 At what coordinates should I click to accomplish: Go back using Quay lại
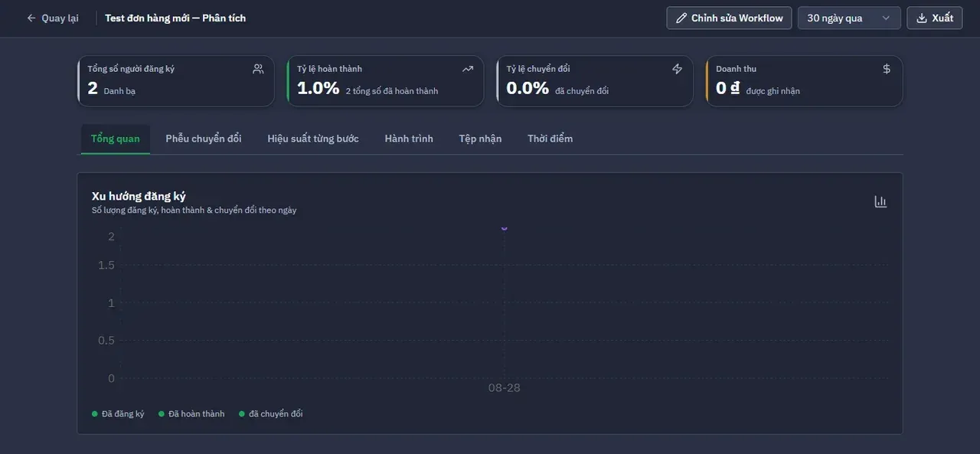pyautogui.click(x=52, y=18)
